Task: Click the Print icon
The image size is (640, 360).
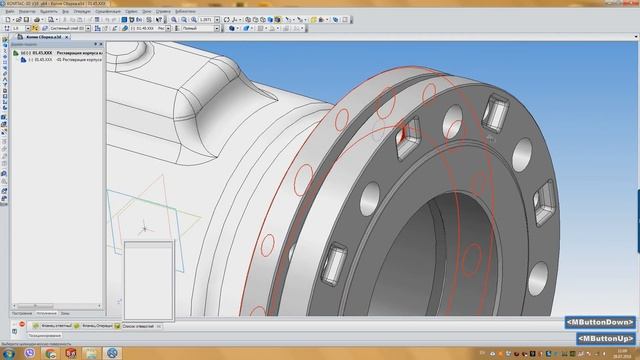Action: 37,20
